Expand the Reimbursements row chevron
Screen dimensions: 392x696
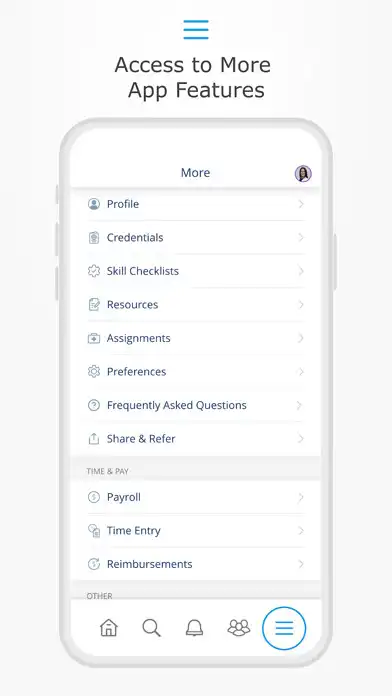pyautogui.click(x=301, y=564)
